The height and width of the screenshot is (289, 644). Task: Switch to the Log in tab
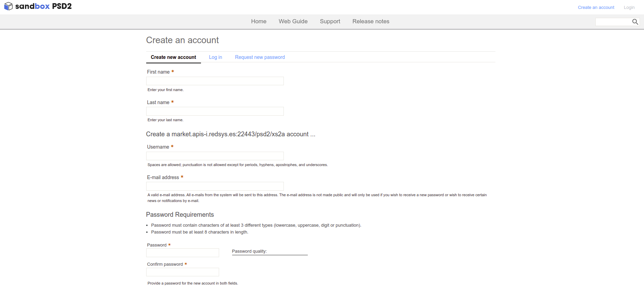[x=215, y=57]
